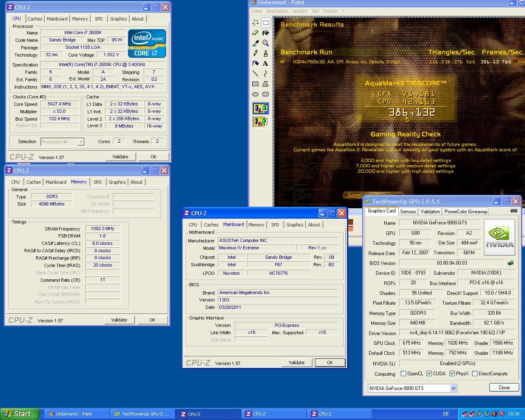The height and width of the screenshot is (420, 525).
Task: Activate the Magnifier tool in Paint
Action: (266, 43)
